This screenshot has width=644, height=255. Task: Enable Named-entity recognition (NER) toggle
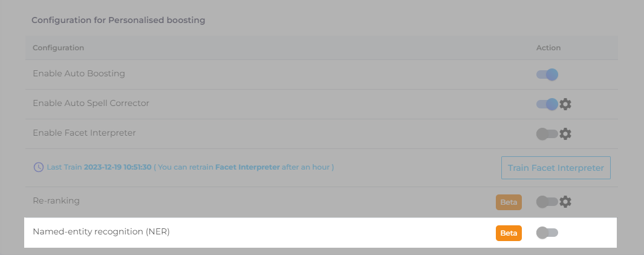(x=547, y=233)
